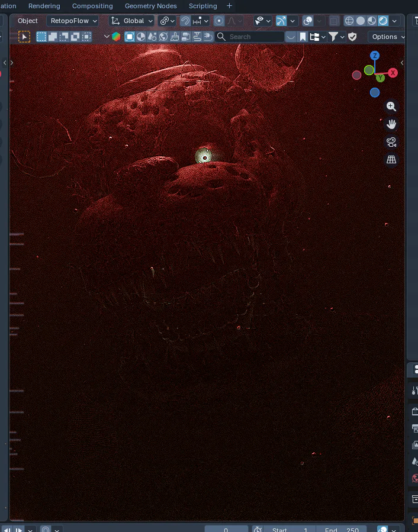Open visibility and selectability dropdown
This screenshot has height=532, width=418.
coord(263,21)
